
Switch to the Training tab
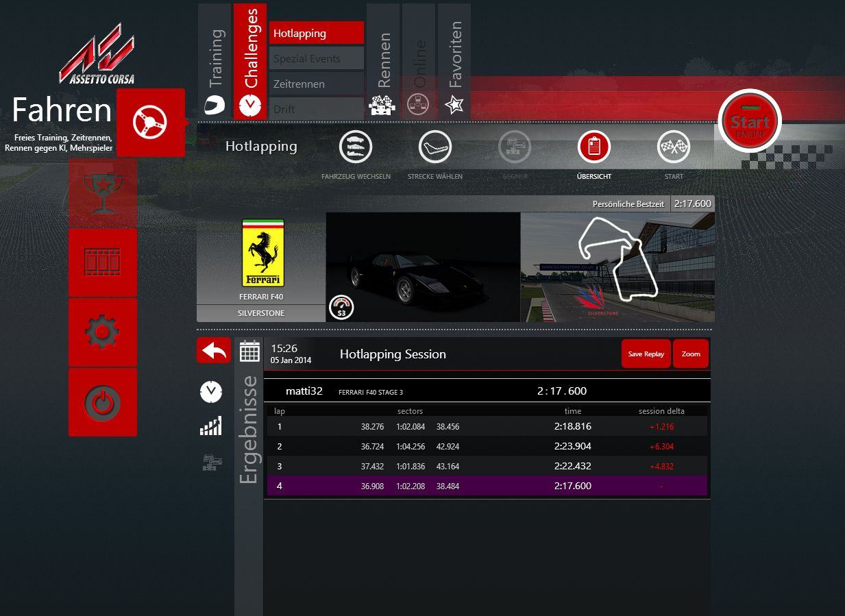click(215, 62)
